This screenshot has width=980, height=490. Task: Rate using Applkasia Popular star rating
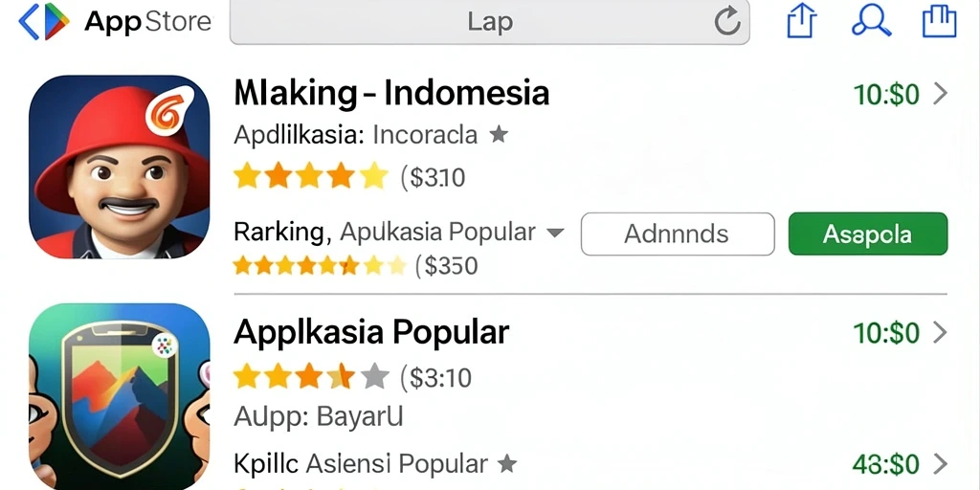(311, 377)
